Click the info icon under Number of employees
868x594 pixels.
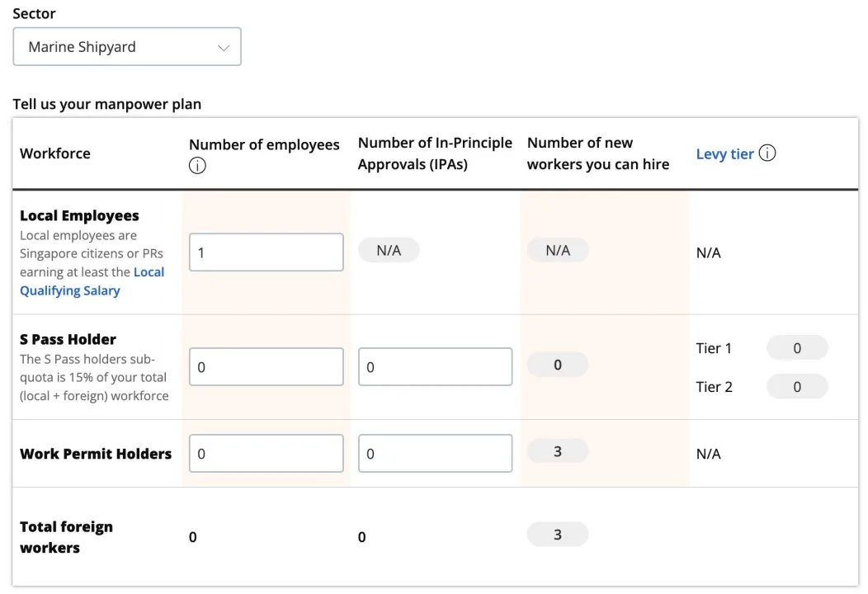[x=197, y=166]
